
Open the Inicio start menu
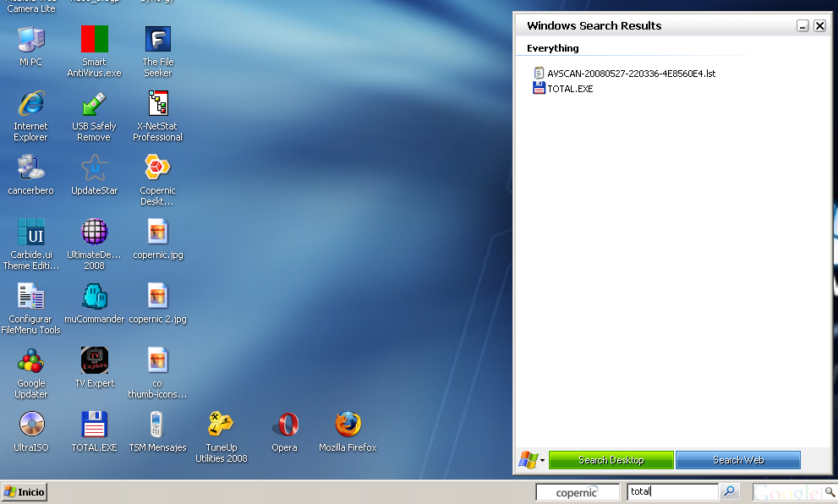25,492
